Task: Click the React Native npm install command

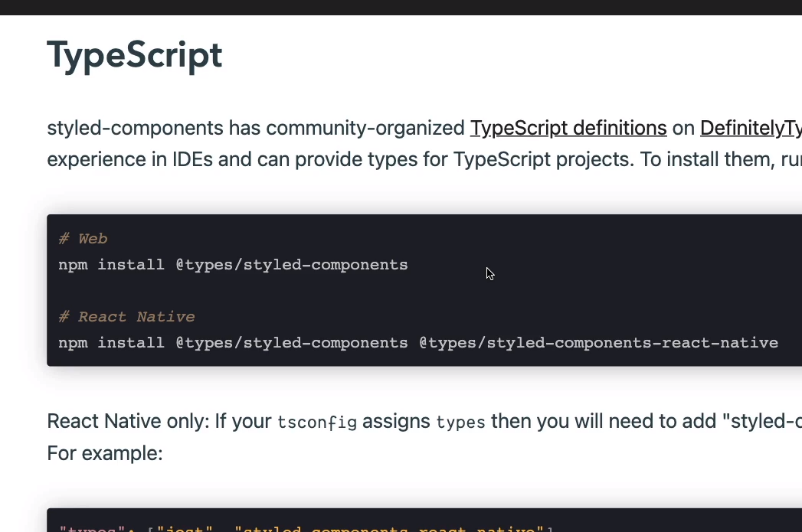Action: [418, 342]
